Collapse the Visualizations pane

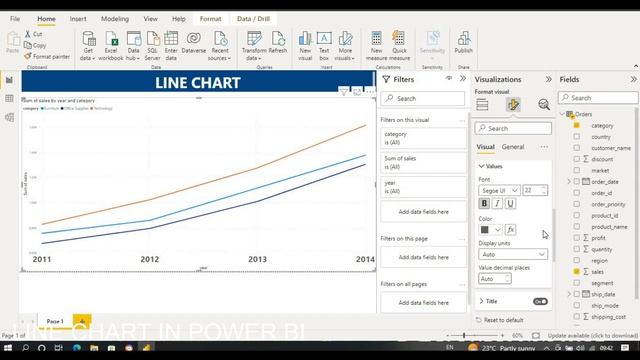[x=548, y=79]
